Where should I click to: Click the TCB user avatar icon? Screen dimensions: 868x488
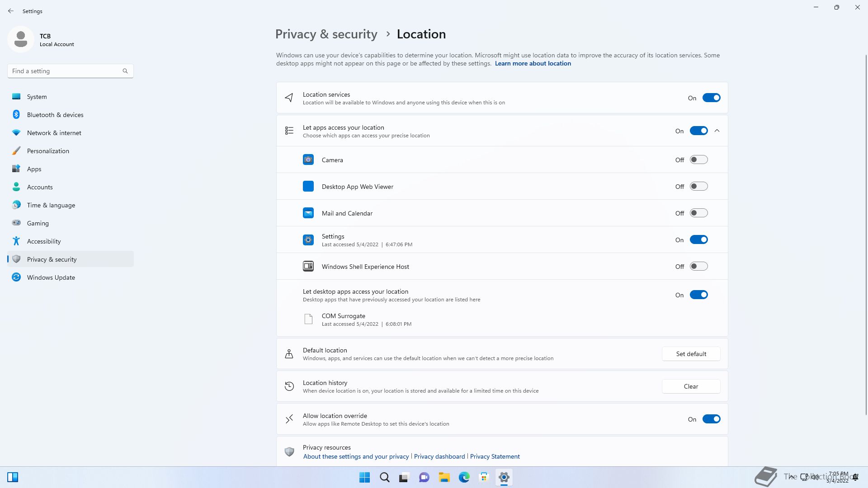point(21,39)
